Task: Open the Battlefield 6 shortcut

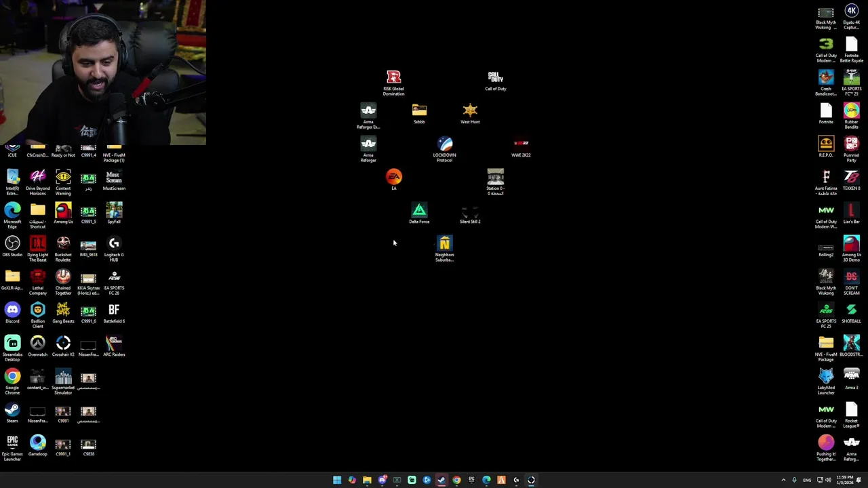Action: [114, 313]
